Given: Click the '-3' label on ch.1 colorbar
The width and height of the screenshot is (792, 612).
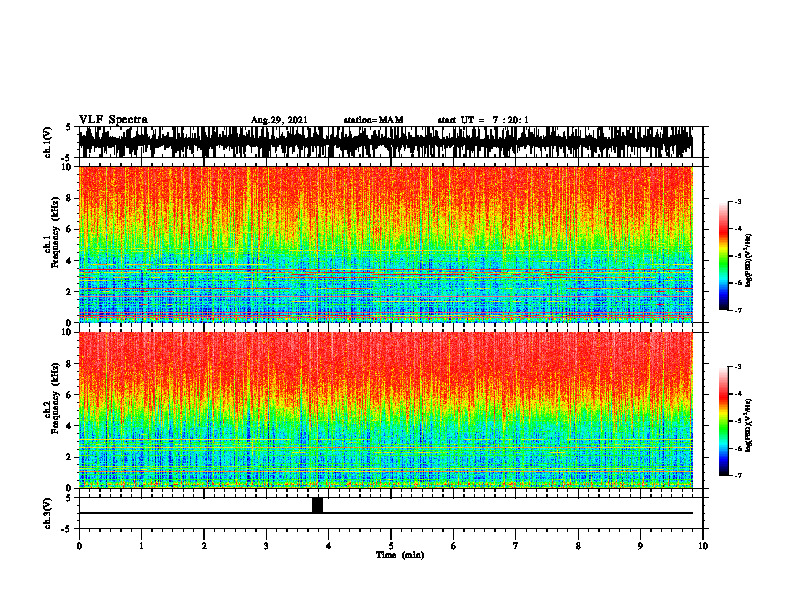Looking at the screenshot, I should tap(737, 202).
